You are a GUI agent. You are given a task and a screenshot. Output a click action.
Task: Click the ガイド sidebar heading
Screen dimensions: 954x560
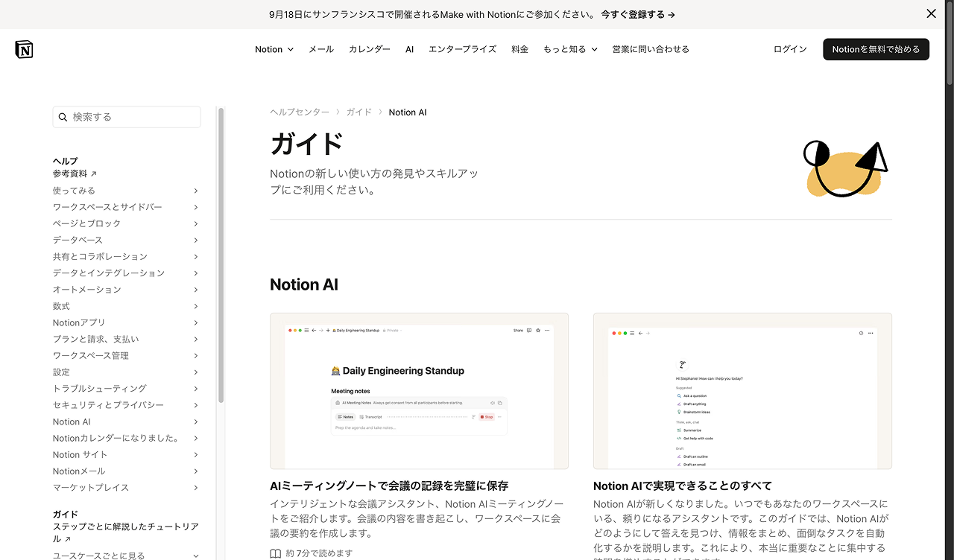(65, 515)
